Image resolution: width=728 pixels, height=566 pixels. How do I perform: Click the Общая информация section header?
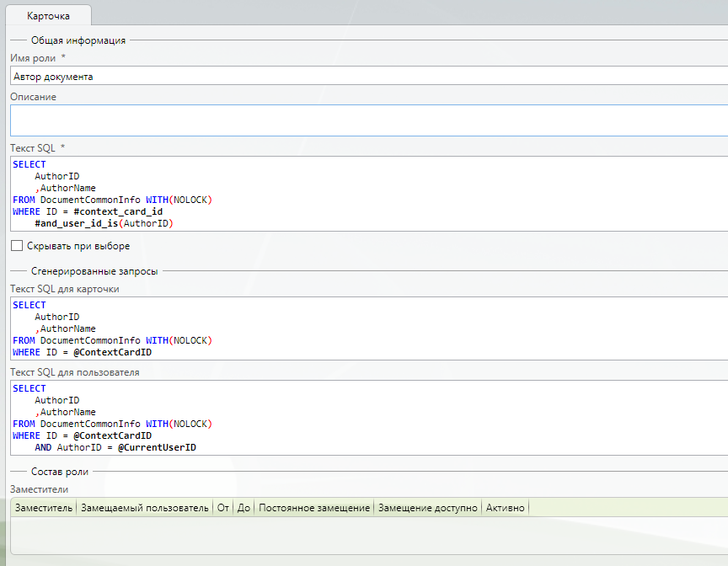coord(78,40)
